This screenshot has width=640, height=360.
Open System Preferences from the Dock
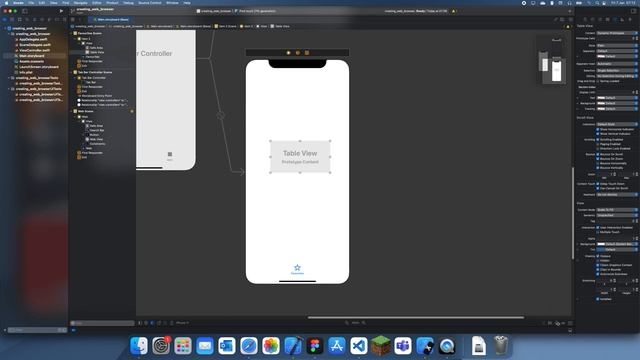tap(161, 346)
